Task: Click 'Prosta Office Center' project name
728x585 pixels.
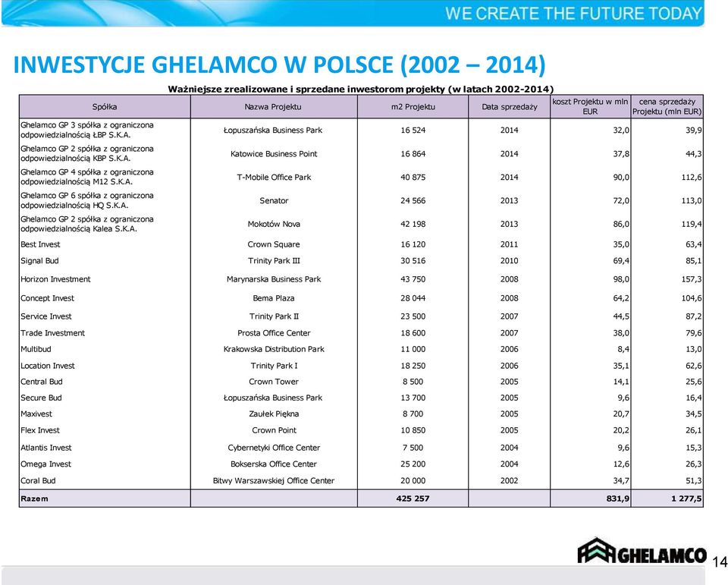Action: [274, 333]
